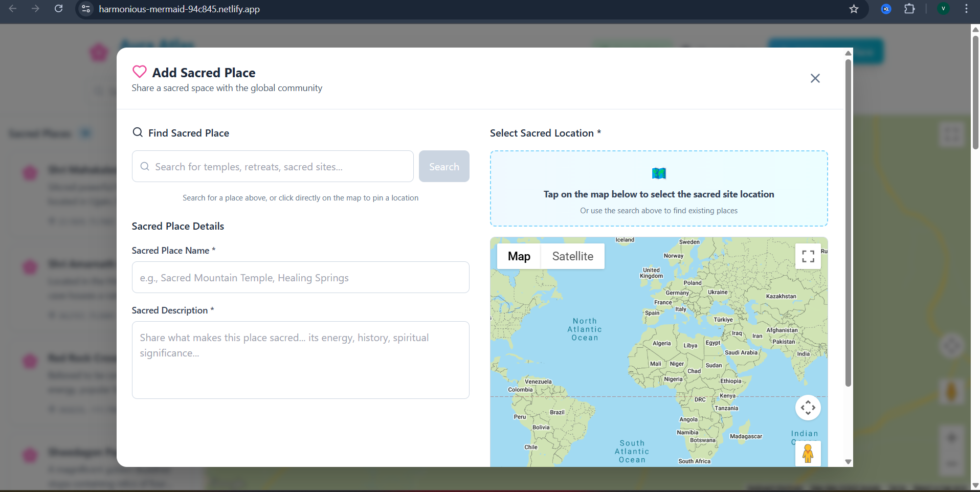The image size is (980, 492).
Task: Open the browser Extensions menu
Action: pyautogui.click(x=909, y=9)
